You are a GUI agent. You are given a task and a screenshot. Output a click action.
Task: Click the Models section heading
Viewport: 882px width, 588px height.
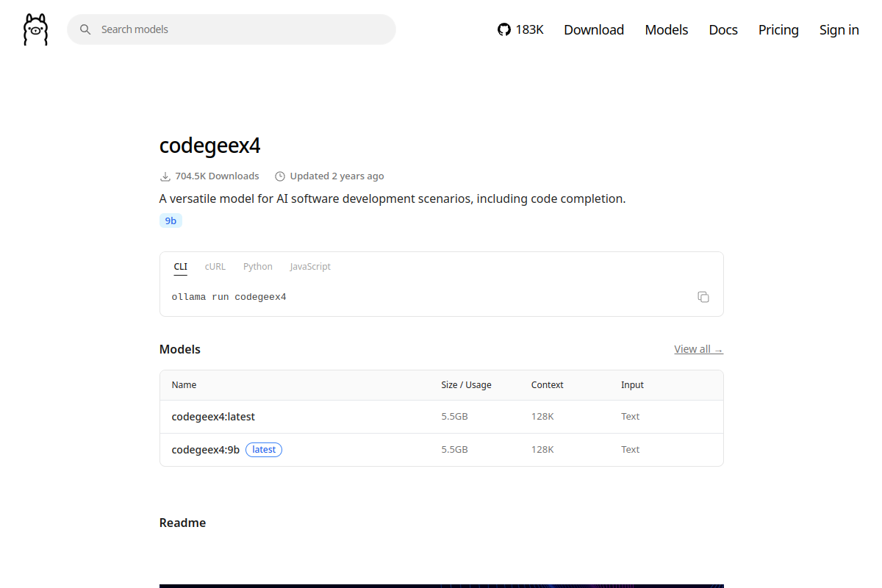[x=180, y=349]
